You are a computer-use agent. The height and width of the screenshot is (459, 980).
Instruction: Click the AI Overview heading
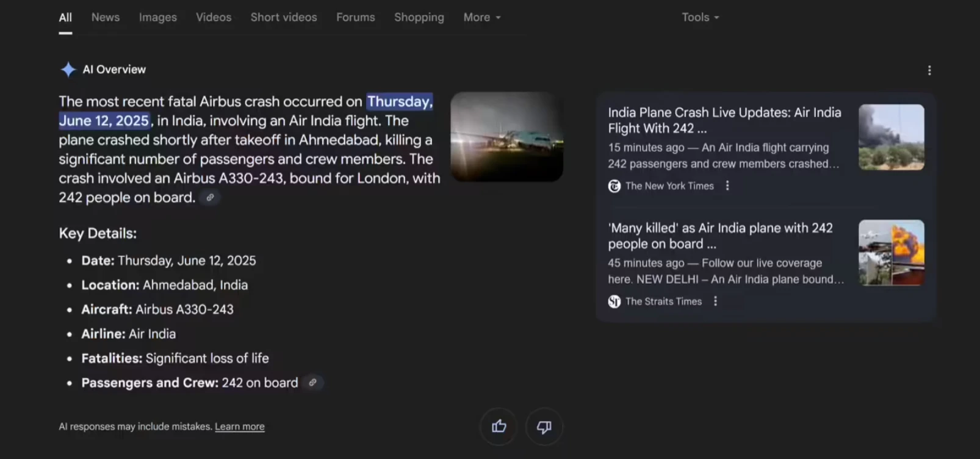click(x=114, y=70)
